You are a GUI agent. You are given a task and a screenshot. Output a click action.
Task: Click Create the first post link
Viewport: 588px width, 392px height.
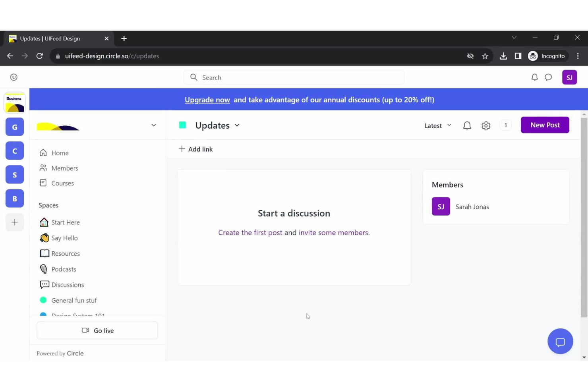pos(250,232)
